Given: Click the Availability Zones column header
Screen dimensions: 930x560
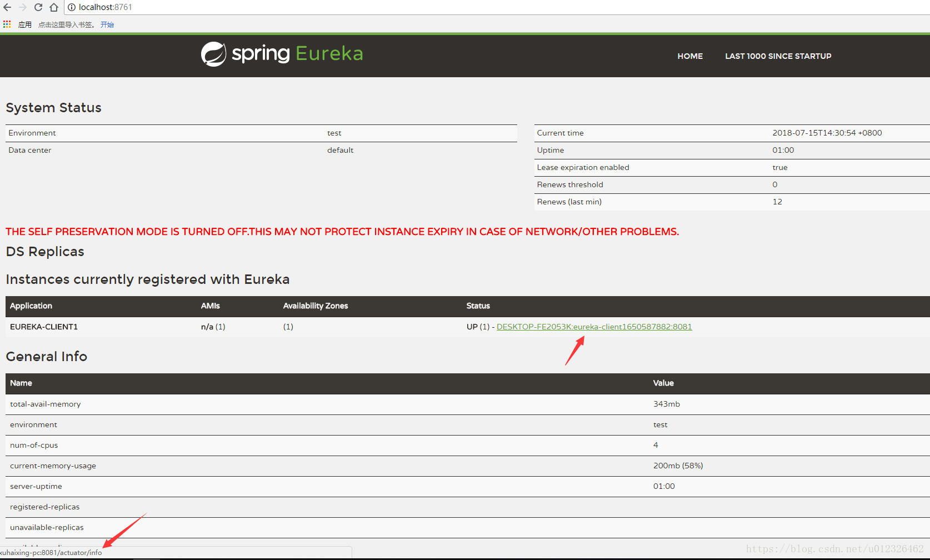Looking at the screenshot, I should pyautogui.click(x=316, y=306).
